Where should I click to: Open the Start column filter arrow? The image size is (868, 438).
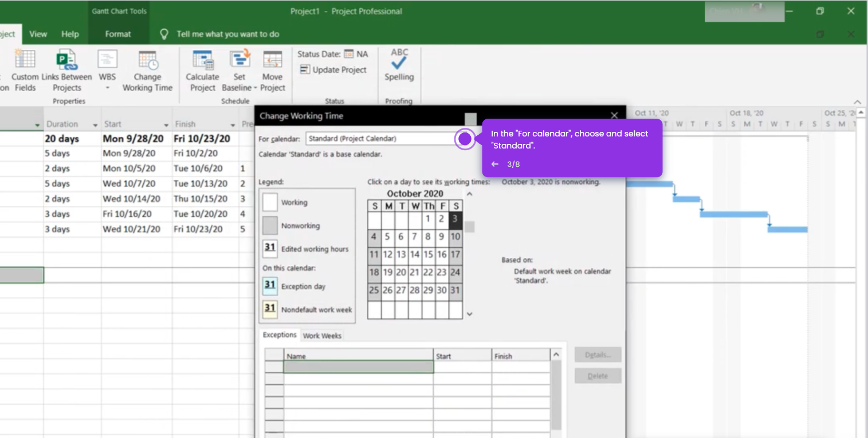[x=167, y=125]
